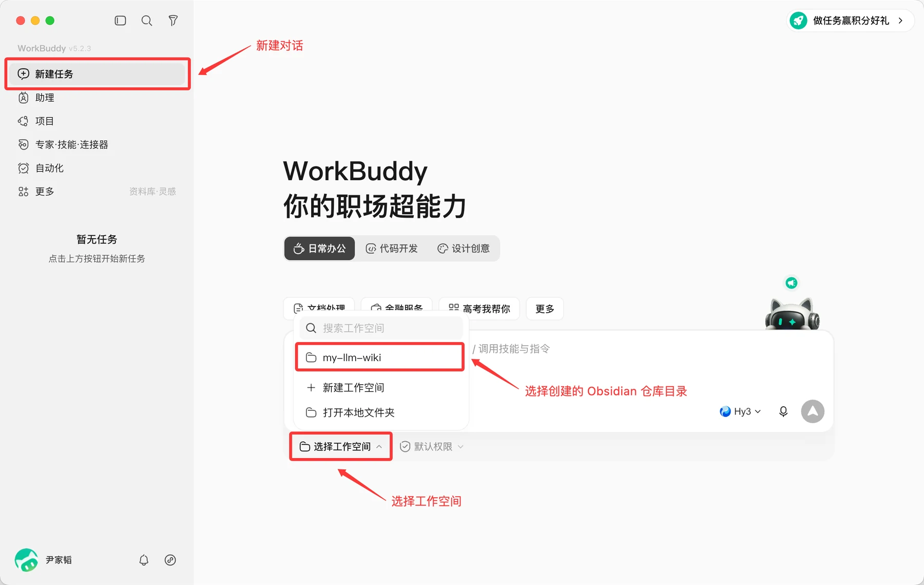The image size is (924, 585).
Task: Click the 搜索工作空间 search field
Action: point(381,328)
